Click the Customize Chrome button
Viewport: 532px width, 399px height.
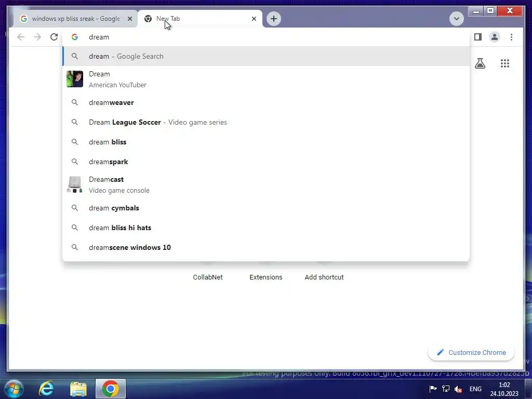(x=471, y=353)
